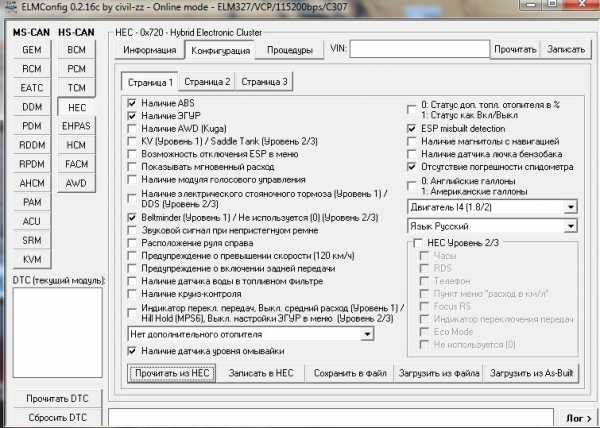Image resolution: width=600 pixels, height=428 pixels.
Task: Toggle English/American gallons checkbox
Action: coord(412,186)
